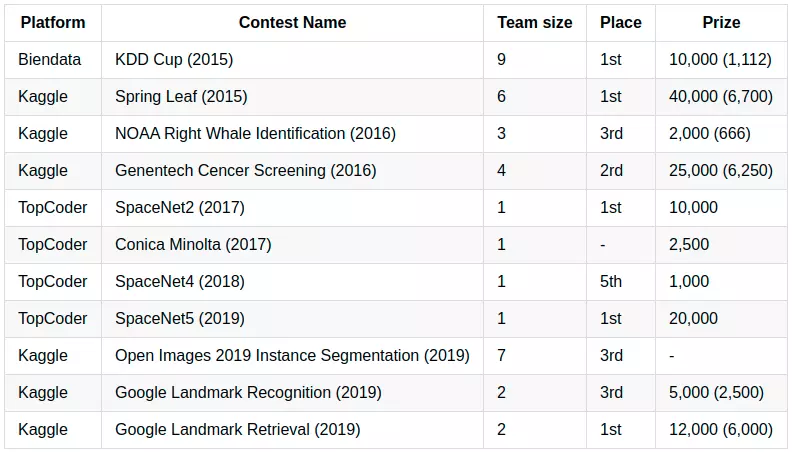Click Google Landmark Retrieval (2019) cell
The height and width of the screenshot is (454, 792).
click(238, 430)
